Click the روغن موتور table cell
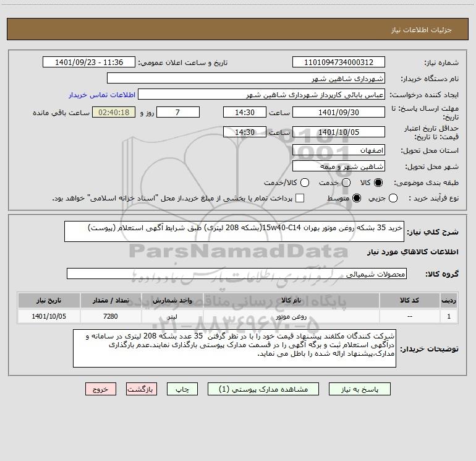This screenshot has width=476, height=461. click(x=291, y=316)
